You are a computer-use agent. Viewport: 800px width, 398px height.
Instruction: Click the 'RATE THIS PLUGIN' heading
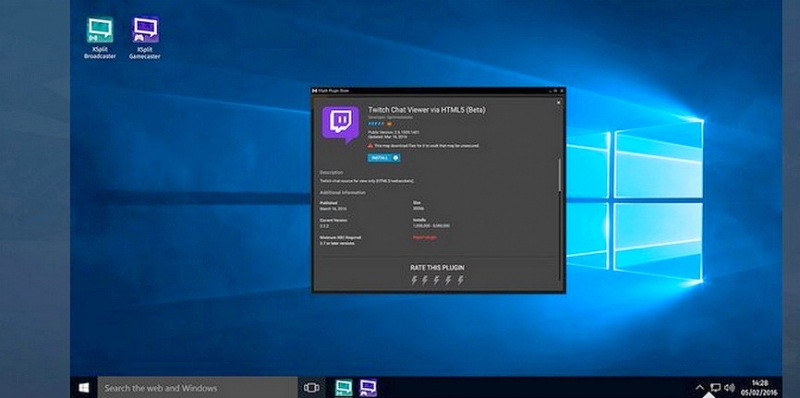tap(437, 268)
